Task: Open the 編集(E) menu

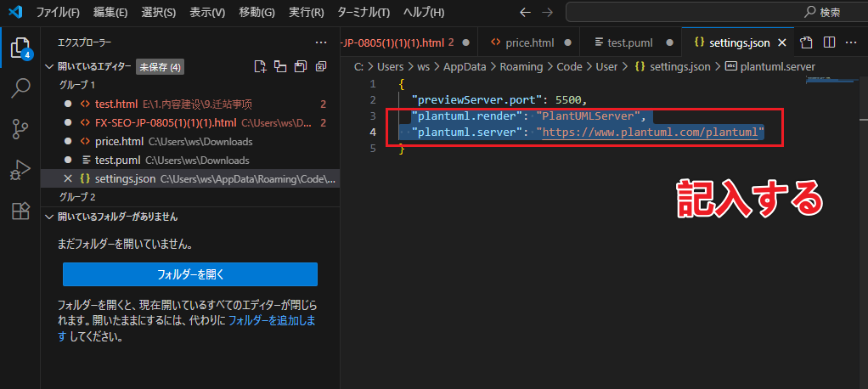Action: 110,12
